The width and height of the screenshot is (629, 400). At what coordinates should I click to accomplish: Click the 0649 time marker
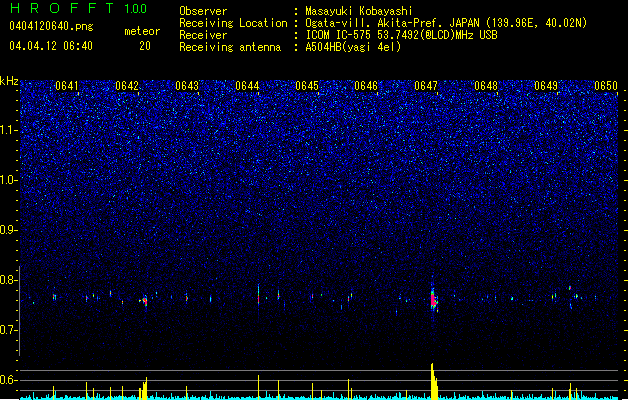pyautogui.click(x=546, y=86)
